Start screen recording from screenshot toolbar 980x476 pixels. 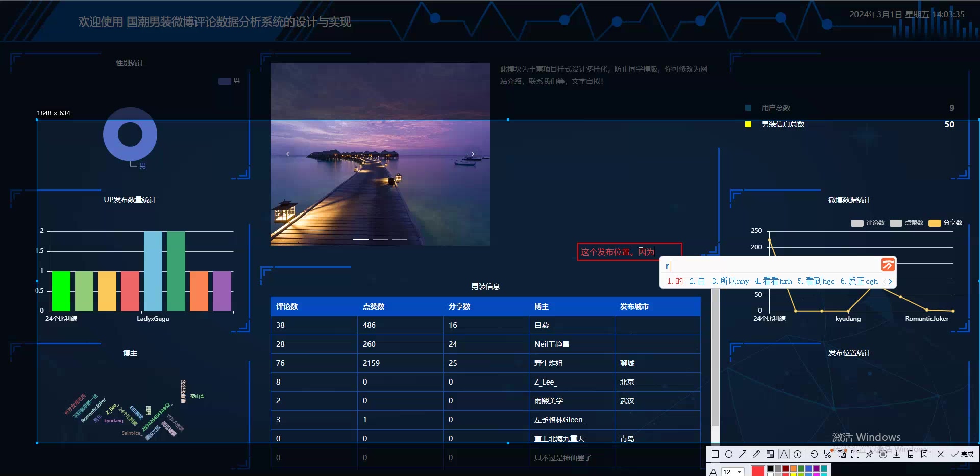point(883,454)
